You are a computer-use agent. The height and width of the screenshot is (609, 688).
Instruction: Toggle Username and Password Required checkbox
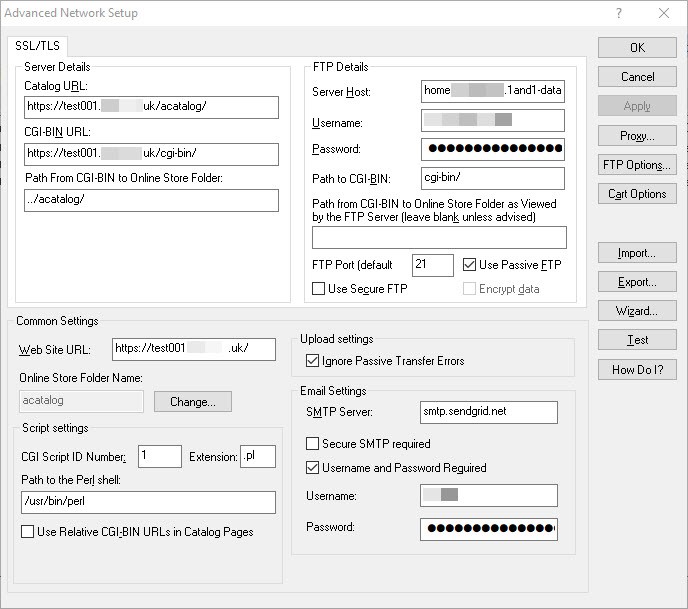pyautogui.click(x=312, y=467)
